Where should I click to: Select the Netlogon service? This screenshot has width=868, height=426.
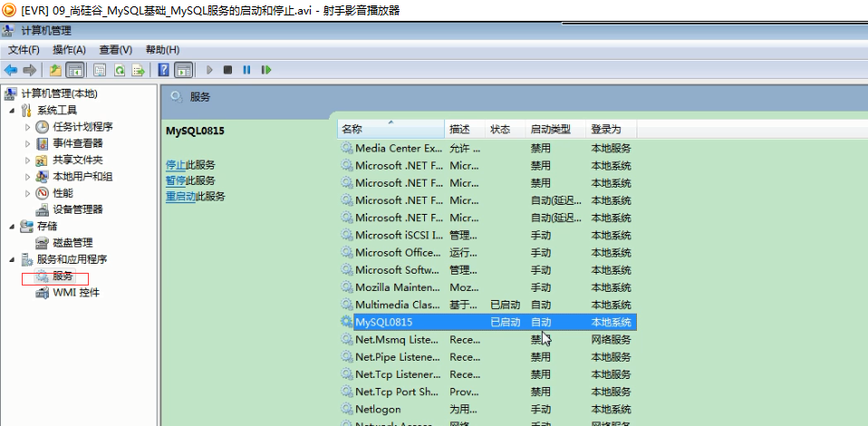point(378,409)
